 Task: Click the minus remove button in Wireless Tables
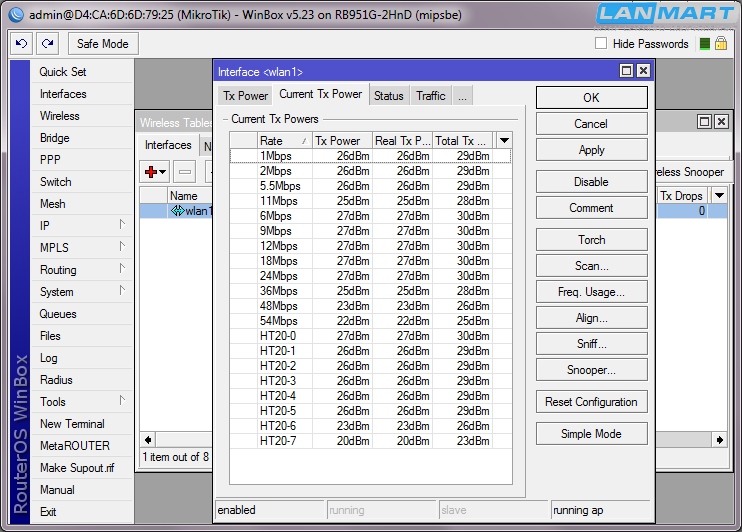tap(185, 172)
